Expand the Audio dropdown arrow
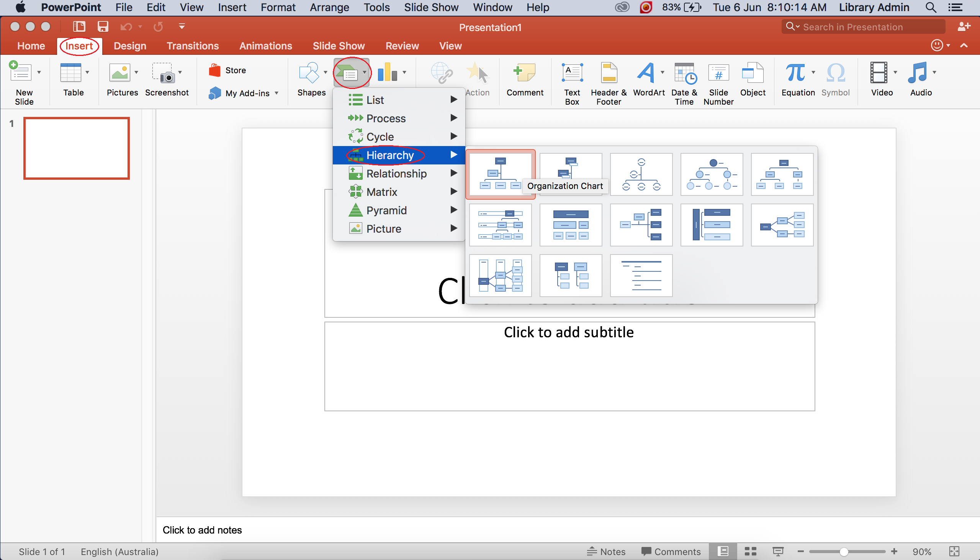Image resolution: width=980 pixels, height=560 pixels. [x=935, y=72]
